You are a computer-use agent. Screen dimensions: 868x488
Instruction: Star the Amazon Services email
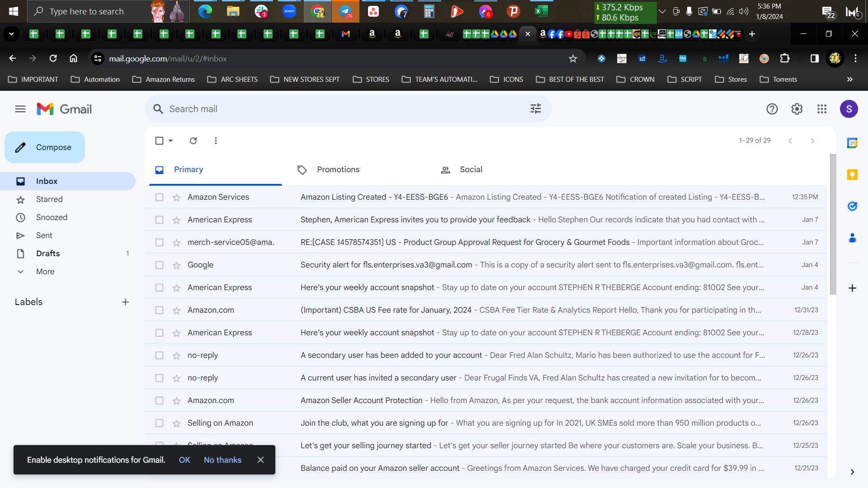pos(176,197)
